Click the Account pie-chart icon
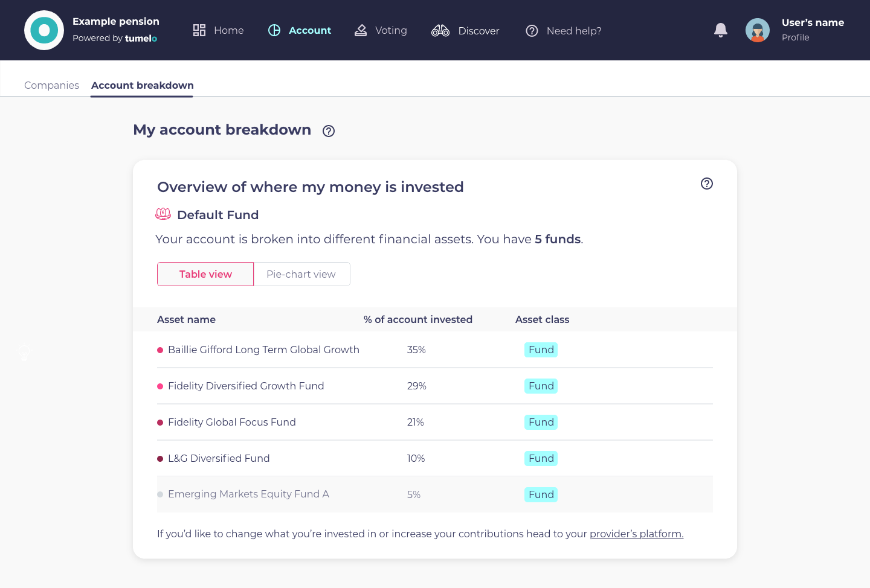Image resolution: width=870 pixels, height=588 pixels. (x=274, y=30)
